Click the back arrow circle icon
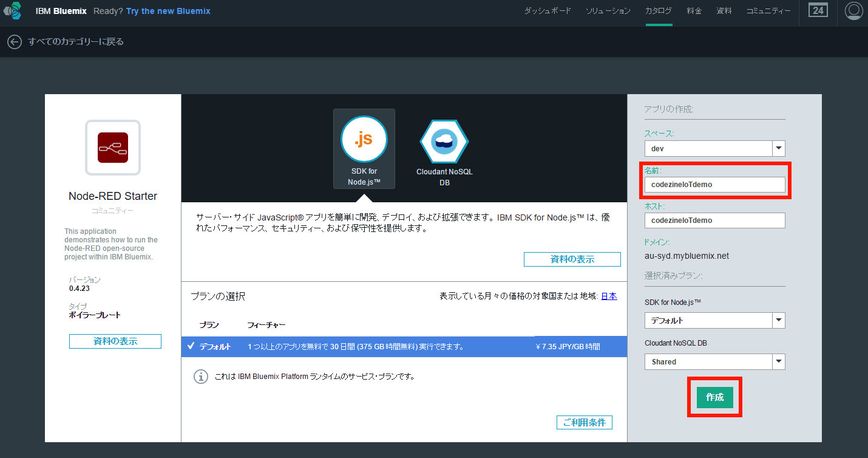This screenshot has width=868, height=458. point(14,42)
